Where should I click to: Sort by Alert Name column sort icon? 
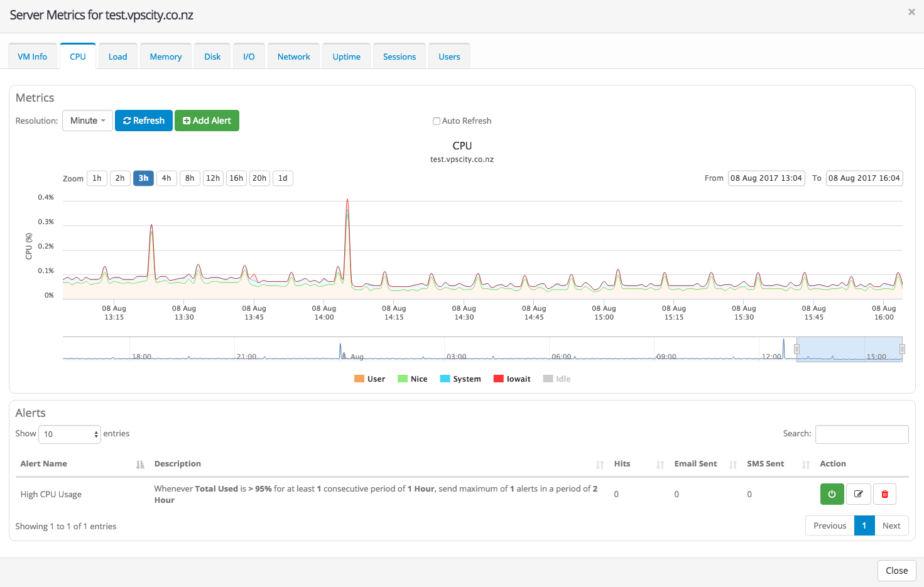point(140,465)
